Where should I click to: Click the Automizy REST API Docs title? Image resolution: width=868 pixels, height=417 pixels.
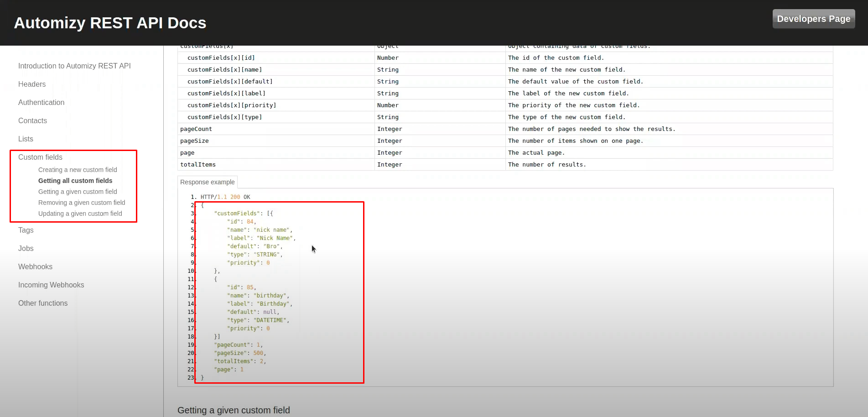pos(110,23)
